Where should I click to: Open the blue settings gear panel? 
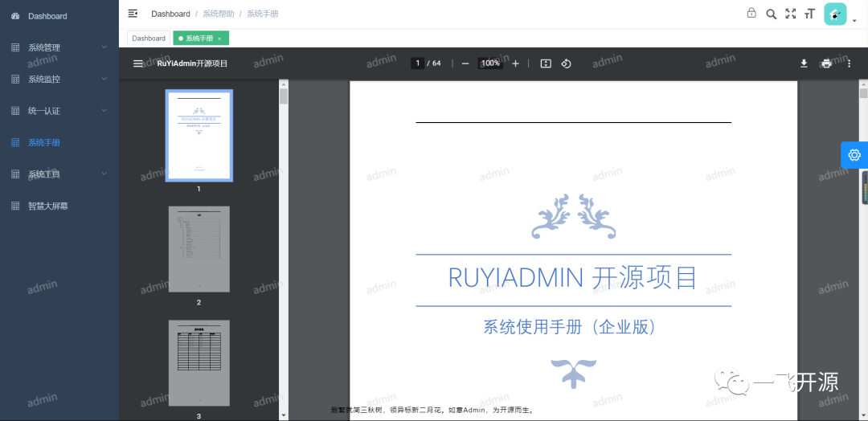[x=854, y=155]
